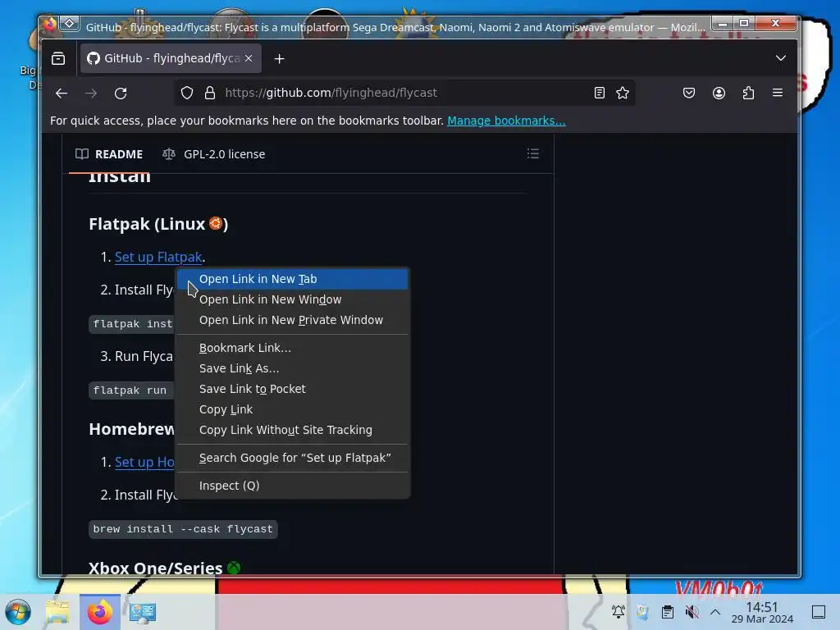The image size is (840, 630).
Task: Close the GitHub flycast tab
Action: [x=249, y=58]
